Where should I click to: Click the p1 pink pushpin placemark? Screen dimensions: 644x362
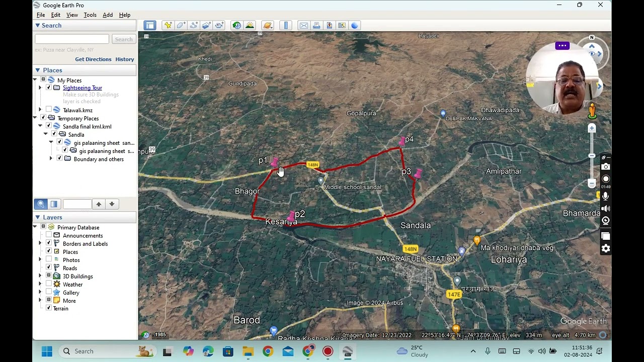pyautogui.click(x=274, y=162)
